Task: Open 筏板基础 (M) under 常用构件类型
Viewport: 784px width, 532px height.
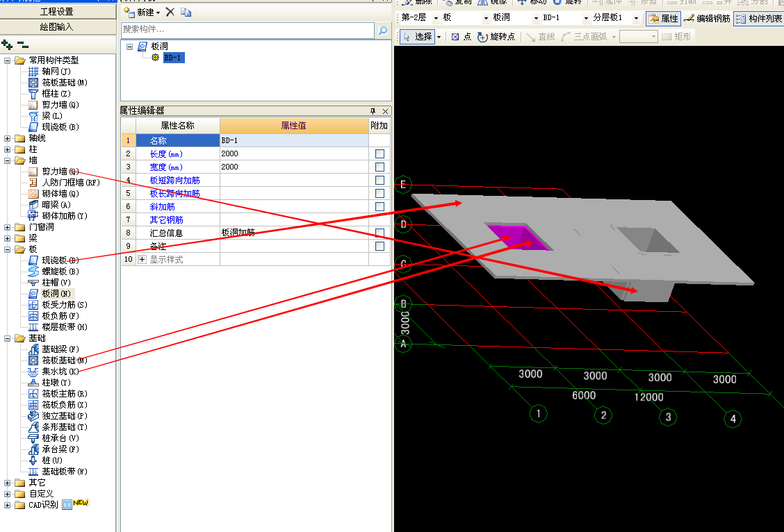Action: [x=58, y=83]
